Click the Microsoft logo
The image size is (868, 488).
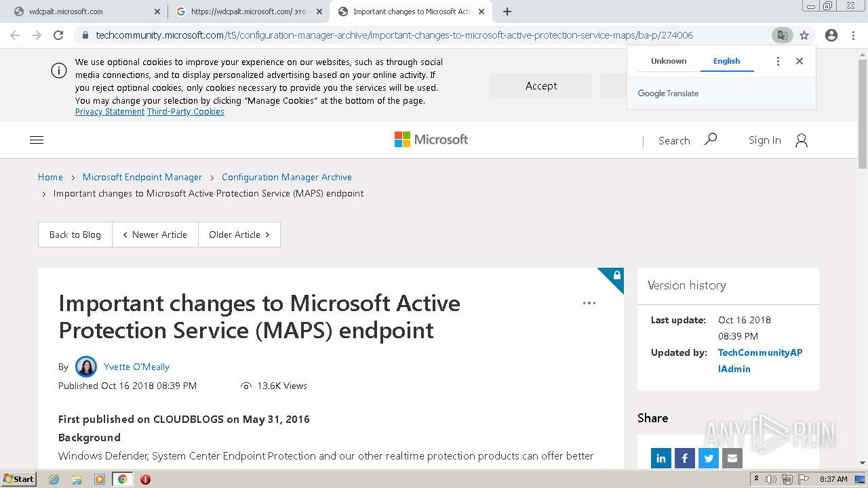click(431, 140)
